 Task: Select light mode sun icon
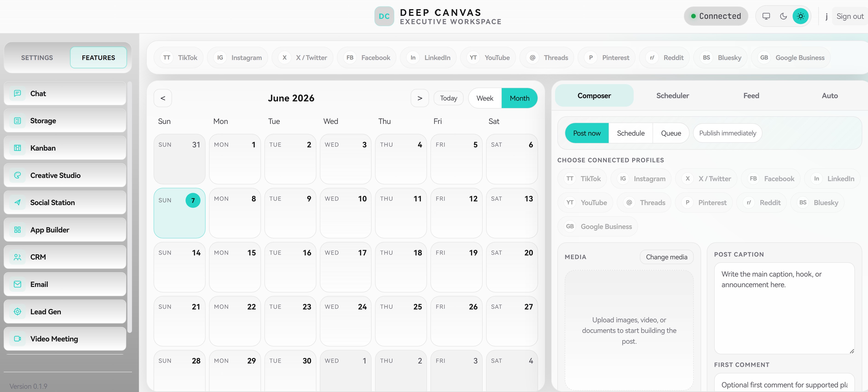point(801,16)
